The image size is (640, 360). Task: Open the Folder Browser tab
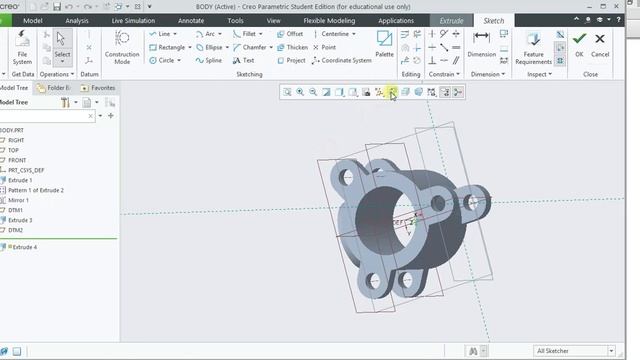54,88
